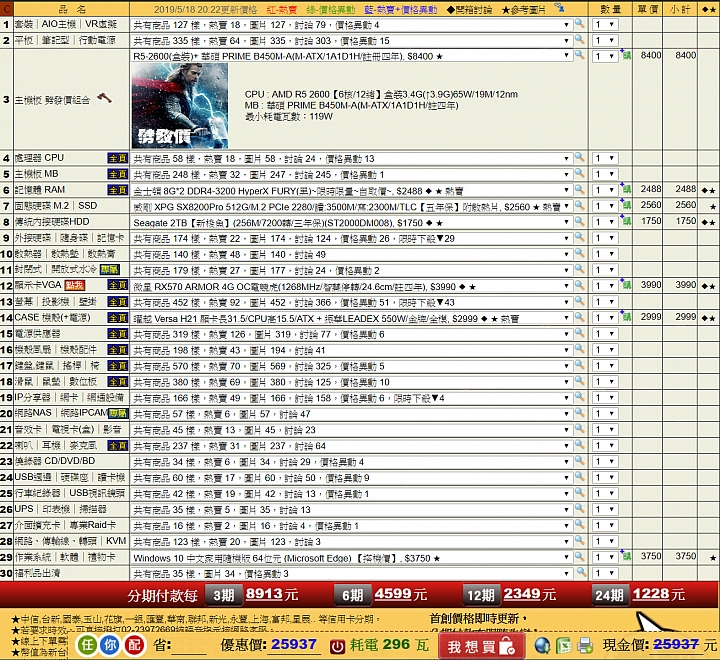Click the 現金價 25937 cash price
Image resolution: width=720 pixels, height=660 pixels.
pos(675,644)
